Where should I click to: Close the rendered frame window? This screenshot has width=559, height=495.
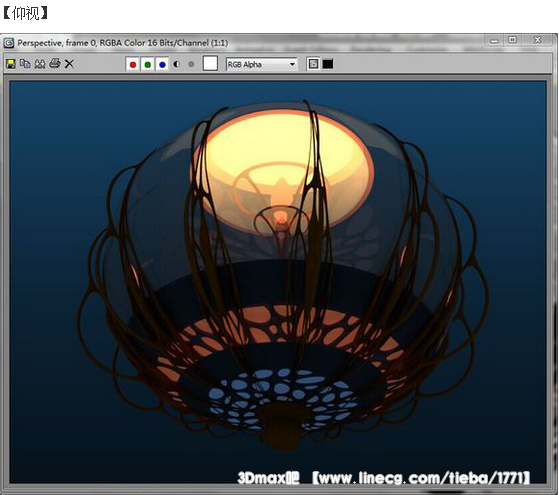coord(538,40)
